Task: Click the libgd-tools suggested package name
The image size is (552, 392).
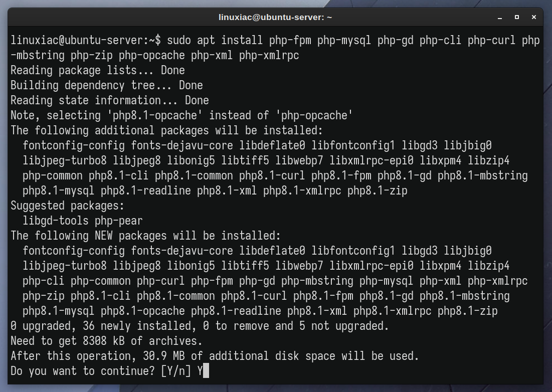Action: tap(55, 221)
